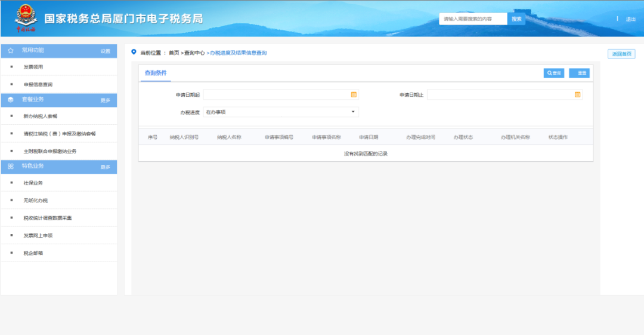
Task: Click the star icon beside 常用功能
Action: pos(11,51)
